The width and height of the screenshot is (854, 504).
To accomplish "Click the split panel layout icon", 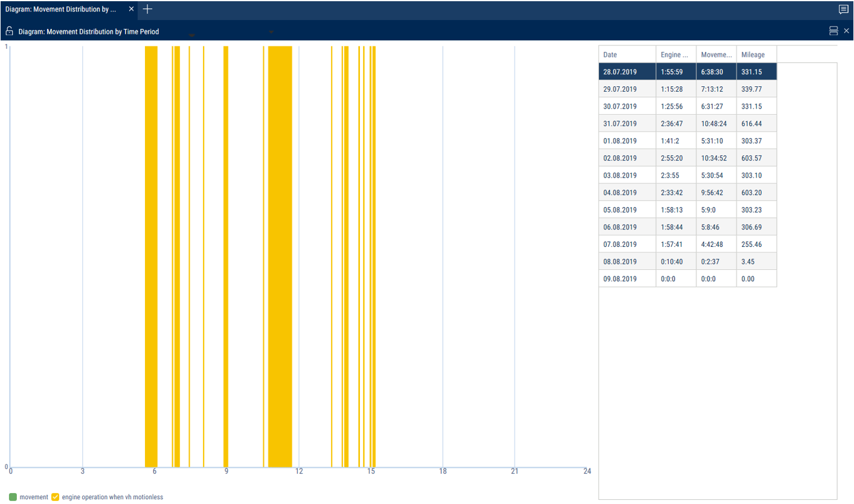I will point(833,31).
